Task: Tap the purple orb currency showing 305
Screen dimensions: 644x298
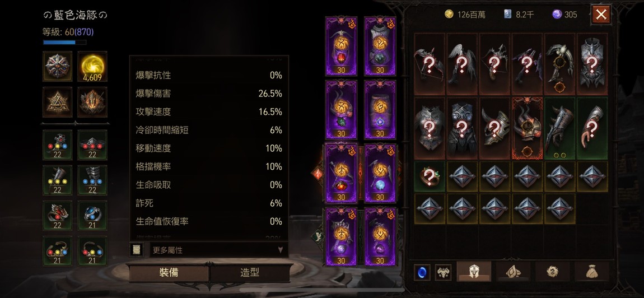Action: tap(564, 15)
